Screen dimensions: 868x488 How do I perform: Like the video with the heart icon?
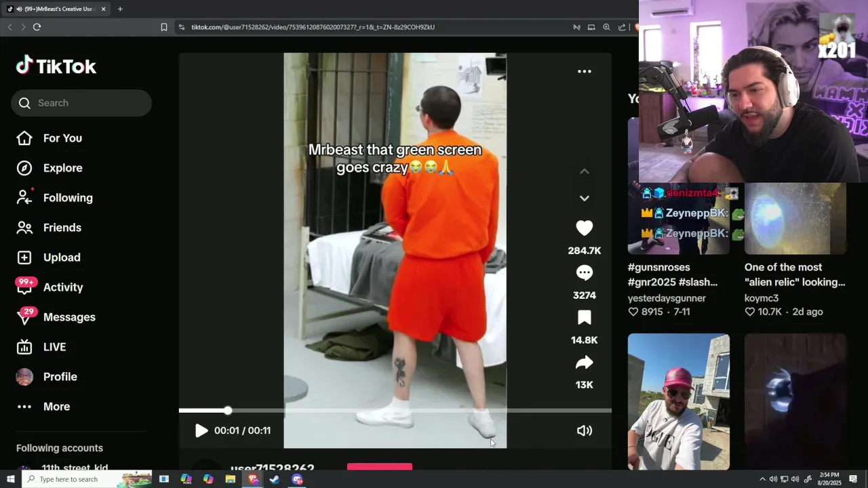pos(584,228)
